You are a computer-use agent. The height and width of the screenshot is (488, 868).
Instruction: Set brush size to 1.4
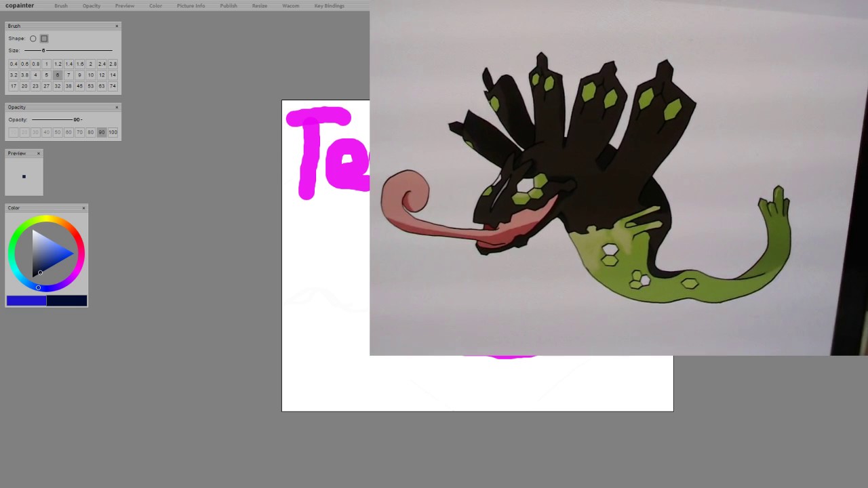(x=68, y=64)
